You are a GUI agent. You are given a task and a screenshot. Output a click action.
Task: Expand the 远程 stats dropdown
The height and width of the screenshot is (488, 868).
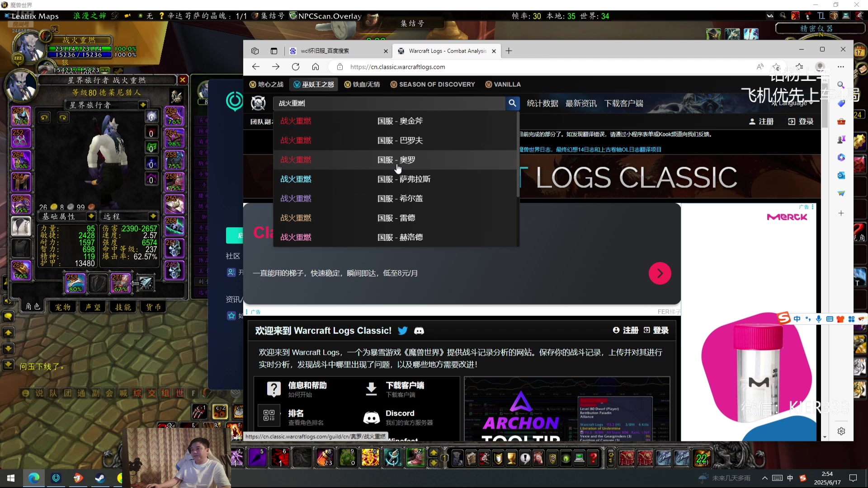153,216
